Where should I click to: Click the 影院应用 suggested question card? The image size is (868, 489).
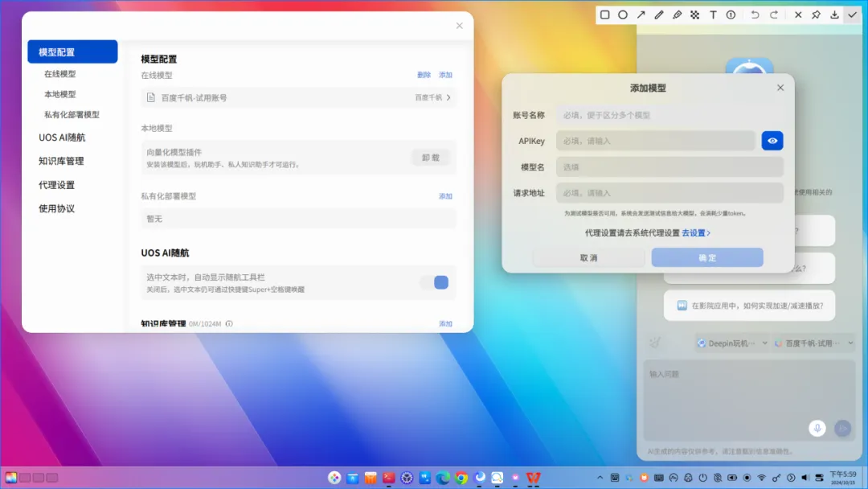click(x=750, y=306)
